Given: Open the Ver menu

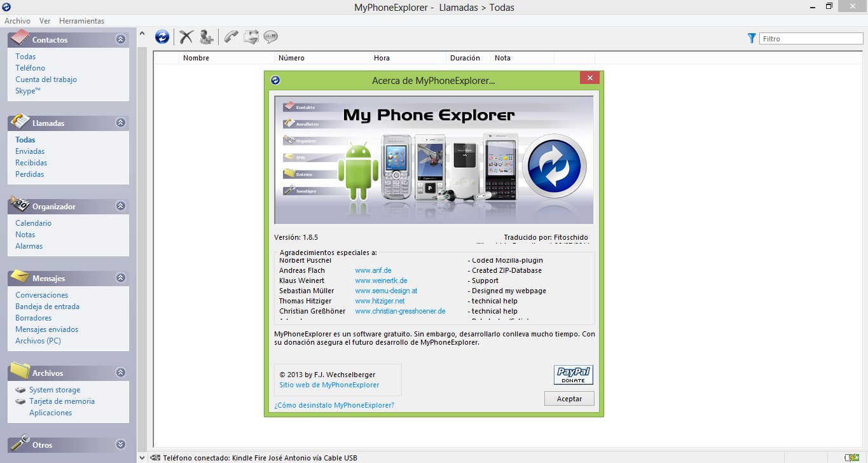Looking at the screenshot, I should point(45,21).
